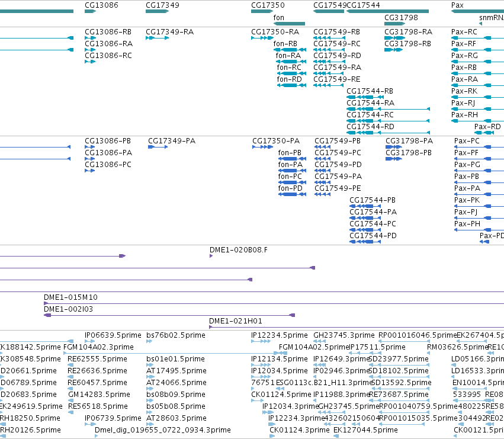The height and width of the screenshot is (439, 504).
Task: Open Dmel_dig_019655_0722_0934.3prime label
Action: [x=163, y=430]
